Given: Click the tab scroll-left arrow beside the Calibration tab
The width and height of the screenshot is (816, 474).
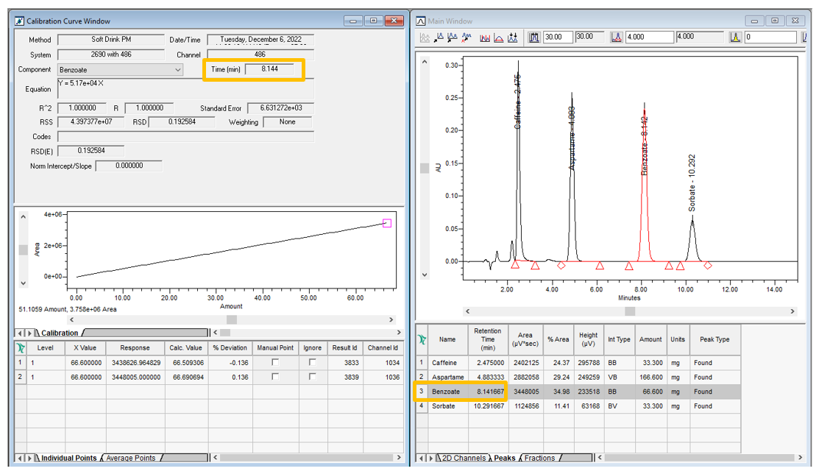Looking at the screenshot, I should coord(20,333).
